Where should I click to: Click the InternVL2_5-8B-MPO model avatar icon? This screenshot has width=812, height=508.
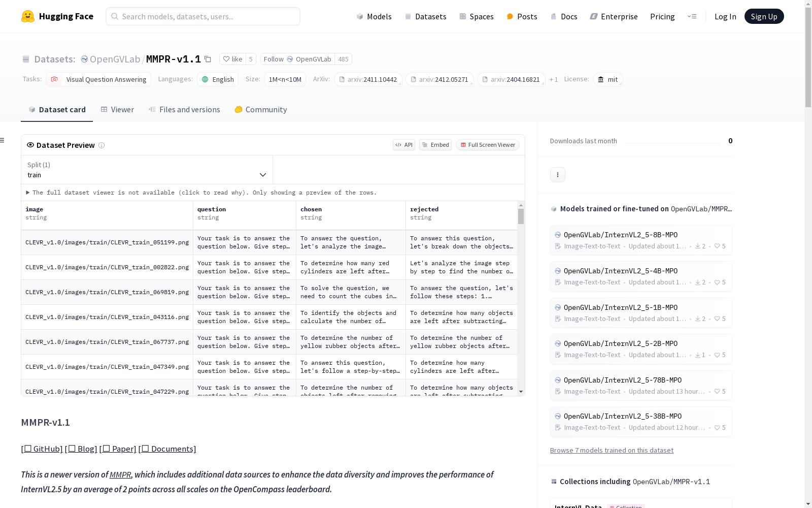558,235
